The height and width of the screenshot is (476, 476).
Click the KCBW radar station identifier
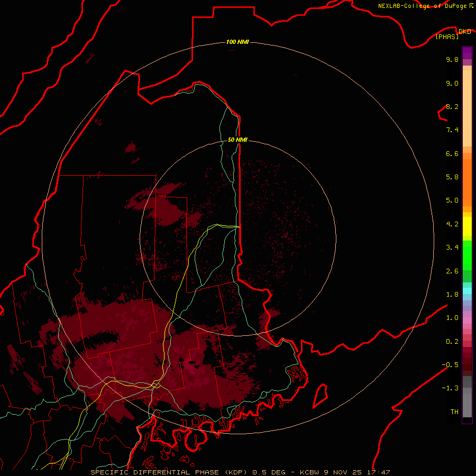tap(309, 472)
